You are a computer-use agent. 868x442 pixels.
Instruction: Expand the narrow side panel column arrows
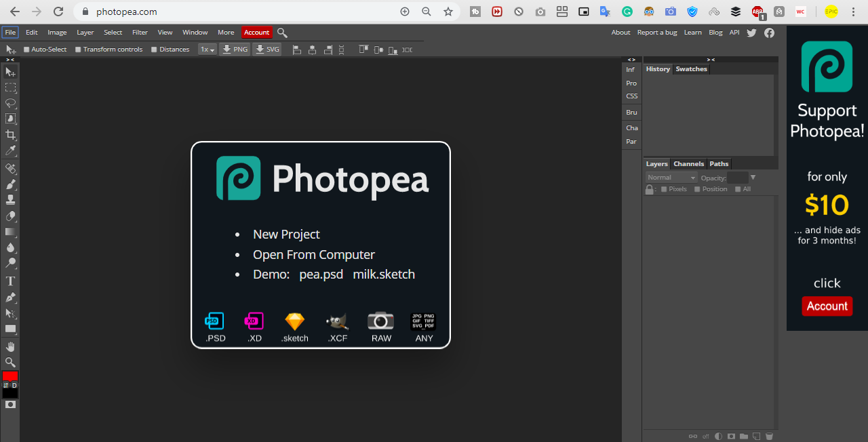631,60
